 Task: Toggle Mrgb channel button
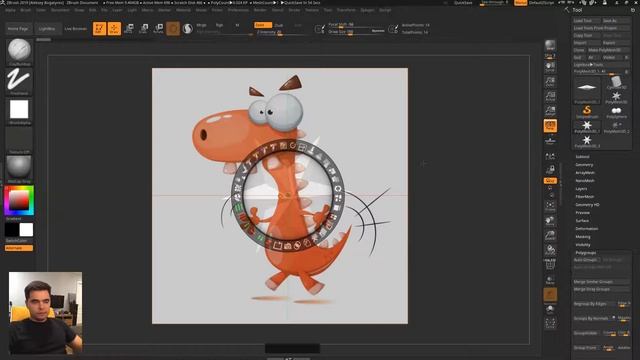(x=202, y=25)
